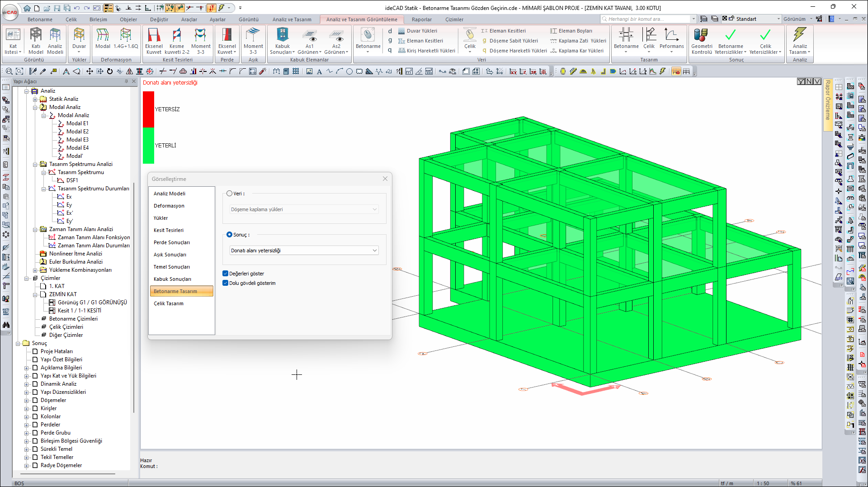This screenshot has width=868, height=487.
Task: Switch to the Raporlar ribbon tab
Action: 421,19
